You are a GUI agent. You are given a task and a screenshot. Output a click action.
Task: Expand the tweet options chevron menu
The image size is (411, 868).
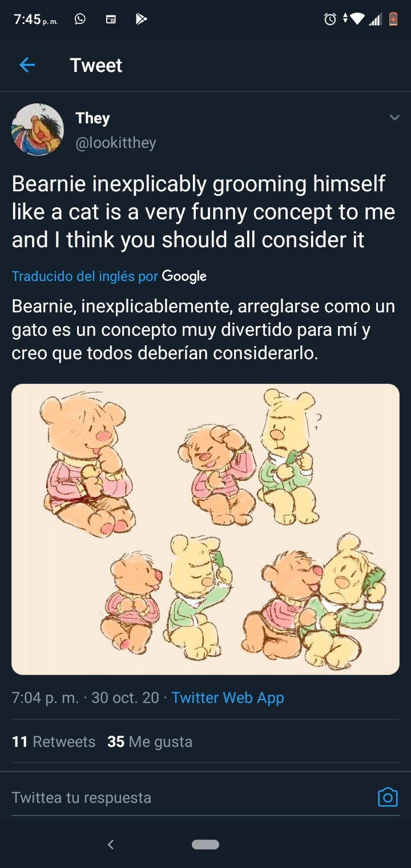[394, 118]
